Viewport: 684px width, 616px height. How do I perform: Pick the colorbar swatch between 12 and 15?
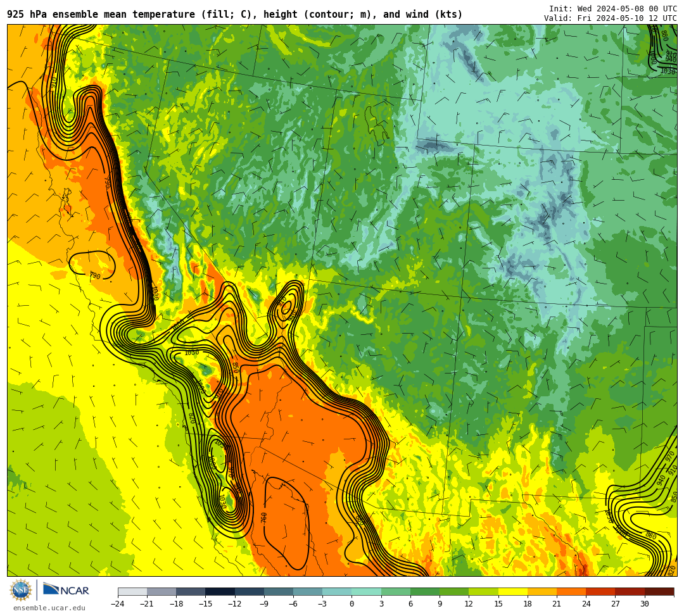click(x=483, y=591)
